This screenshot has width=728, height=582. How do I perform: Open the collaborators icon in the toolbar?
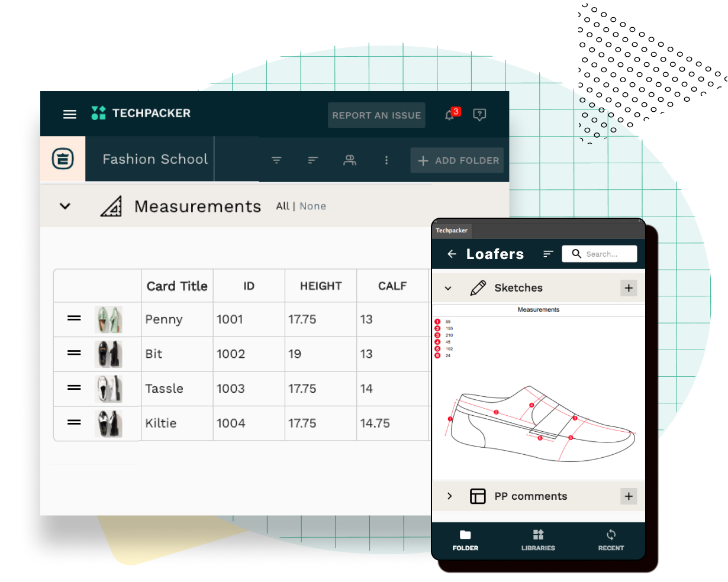pyautogui.click(x=350, y=160)
